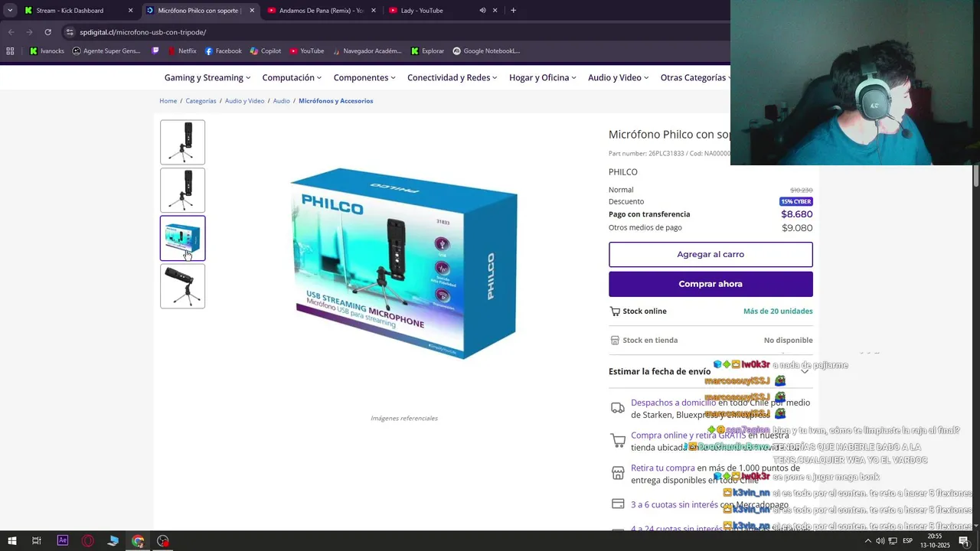Close the Micrófono Philco tab
The height and width of the screenshot is (551, 980).
click(252, 11)
